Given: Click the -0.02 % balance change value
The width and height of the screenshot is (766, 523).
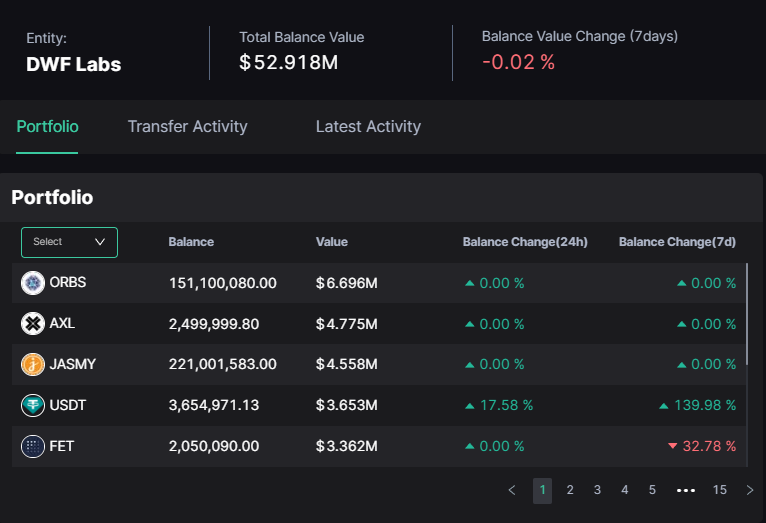Looking at the screenshot, I should click(x=518, y=62).
